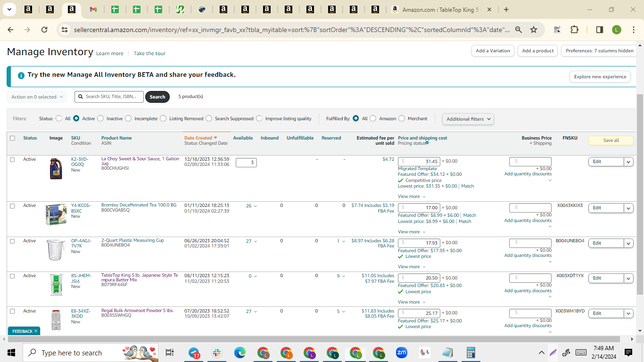Set Status filter to Inactive
The width and height of the screenshot is (644, 362).
(100, 119)
